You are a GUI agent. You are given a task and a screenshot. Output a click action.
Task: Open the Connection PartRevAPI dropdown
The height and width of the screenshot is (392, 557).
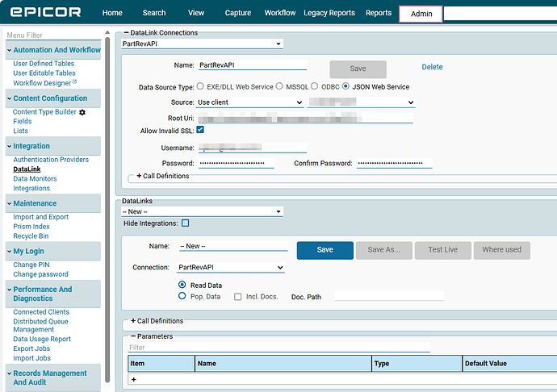point(231,267)
